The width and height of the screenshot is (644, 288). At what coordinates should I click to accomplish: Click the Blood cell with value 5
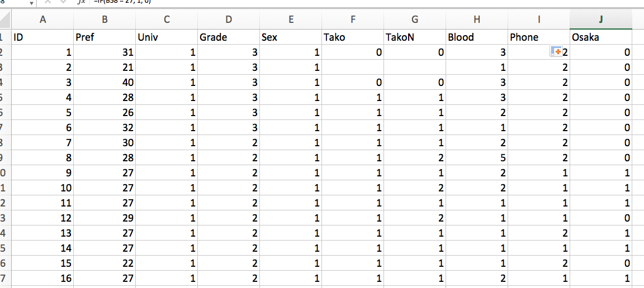476,158
